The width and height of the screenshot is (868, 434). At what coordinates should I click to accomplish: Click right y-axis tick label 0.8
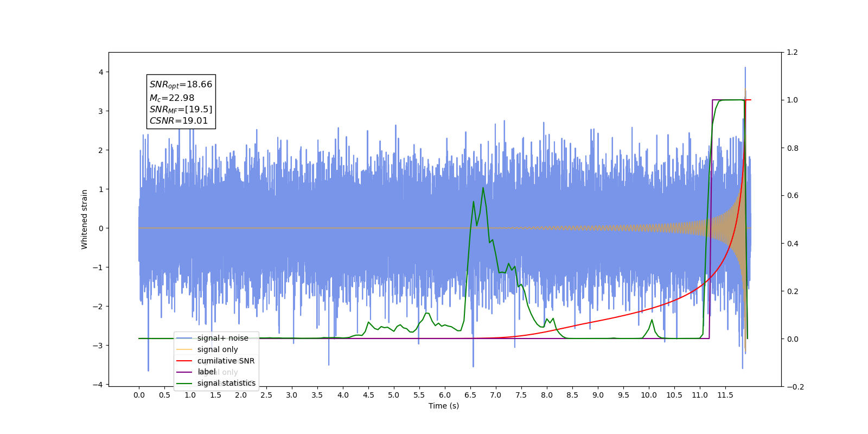[793, 148]
